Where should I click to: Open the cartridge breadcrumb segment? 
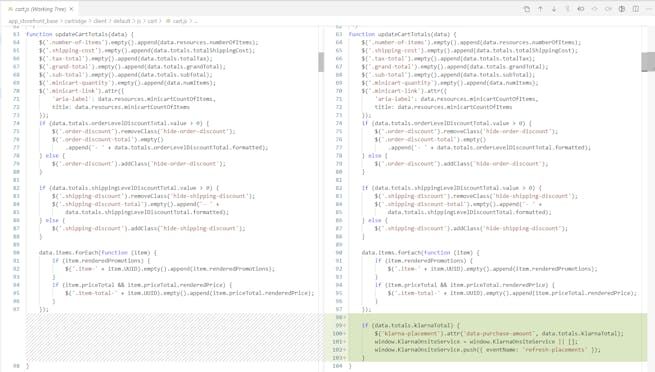(x=75, y=21)
